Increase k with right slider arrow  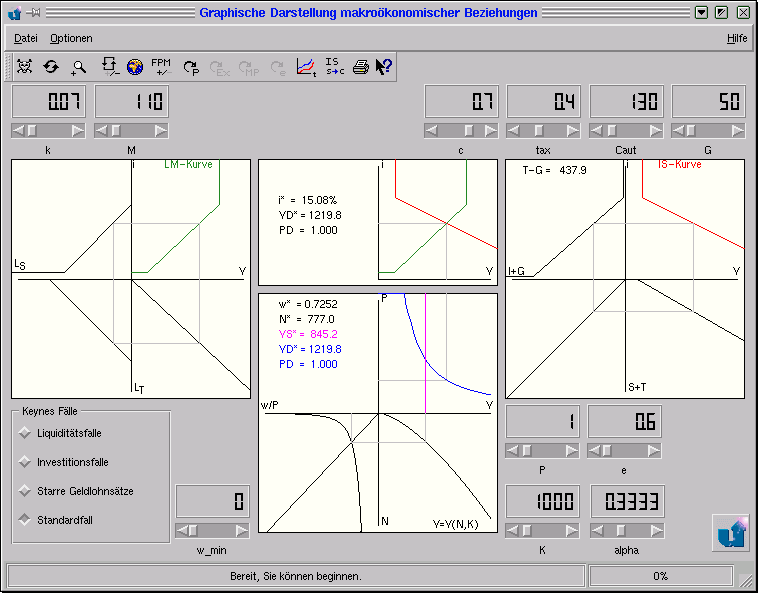tap(78, 130)
